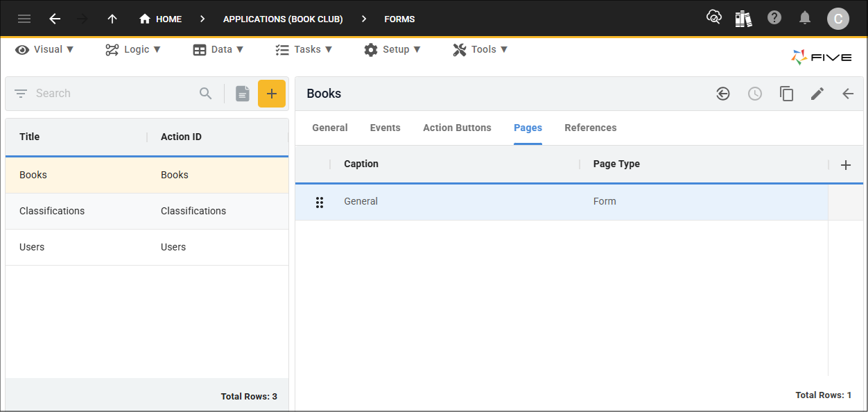Screen dimensions: 868x412
Task: Open the Data dropdown menu
Action: pos(218,49)
